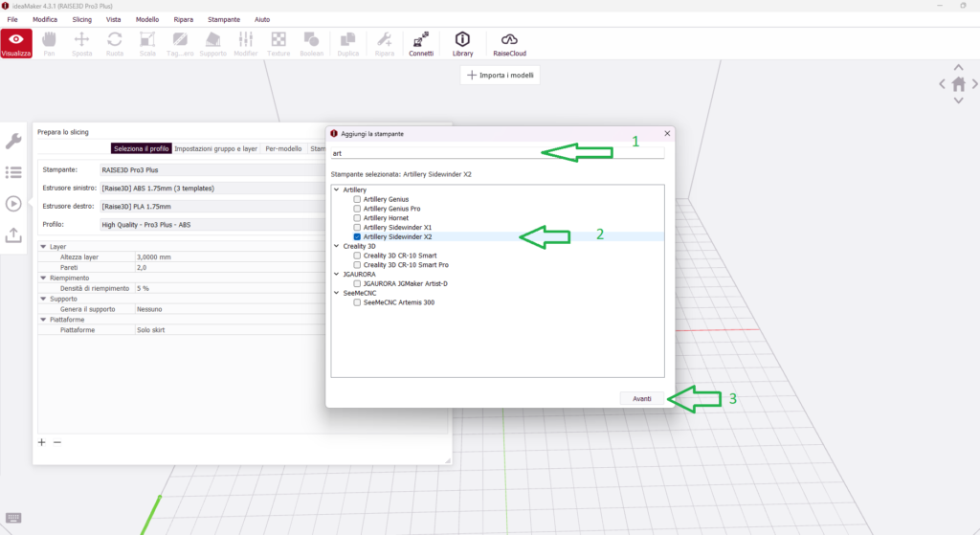Check the Artillery Sidewinder X1 checkbox
The height and width of the screenshot is (535, 980).
(357, 228)
